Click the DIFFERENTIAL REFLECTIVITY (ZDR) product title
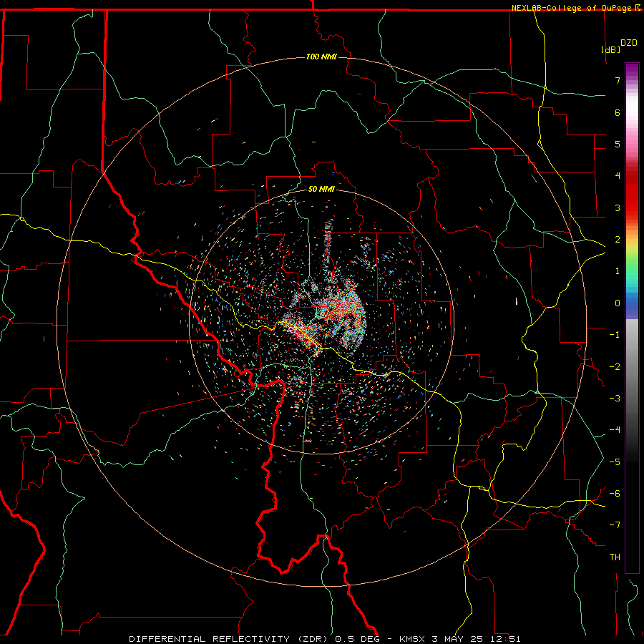 pos(228,639)
